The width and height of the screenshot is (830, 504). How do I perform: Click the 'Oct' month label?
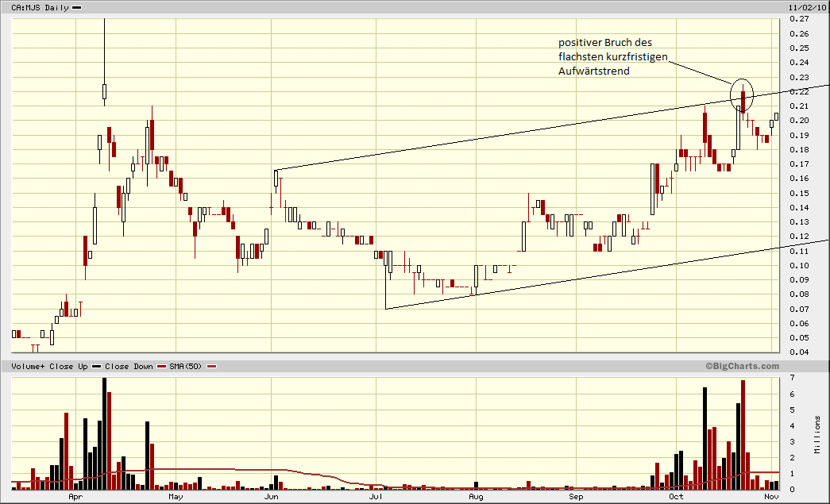pos(676,497)
